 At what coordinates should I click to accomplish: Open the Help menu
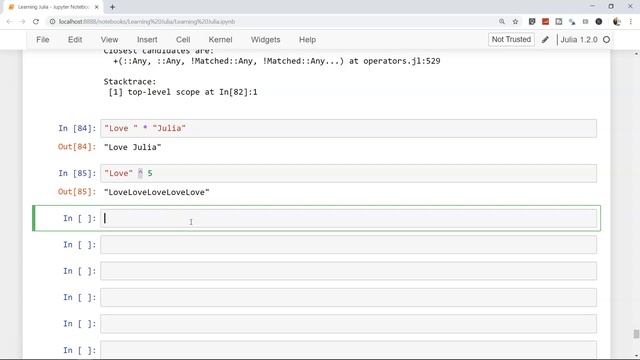(307, 40)
